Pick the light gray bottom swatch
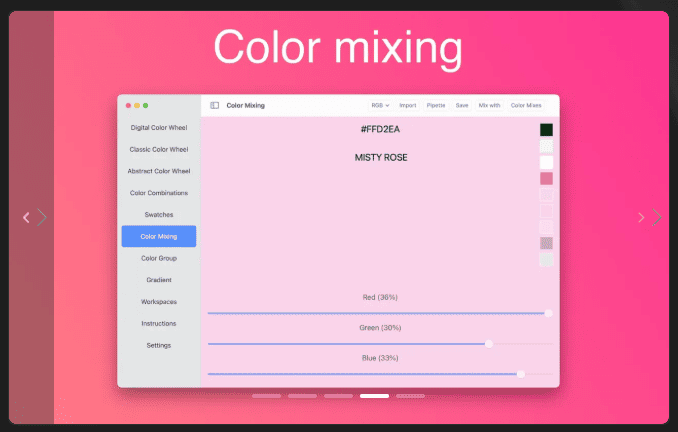This screenshot has width=678, height=432. (546, 259)
